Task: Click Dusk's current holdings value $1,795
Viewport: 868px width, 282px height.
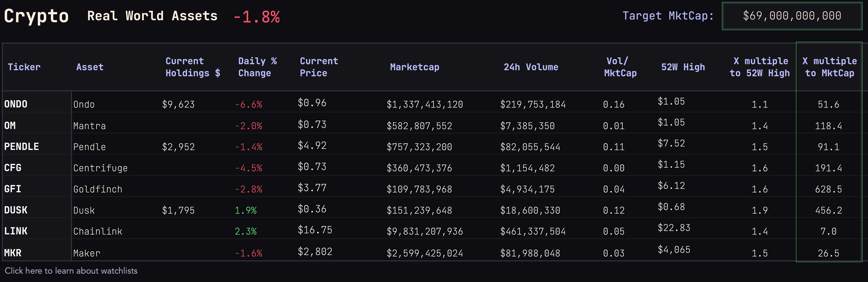Action: (178, 210)
